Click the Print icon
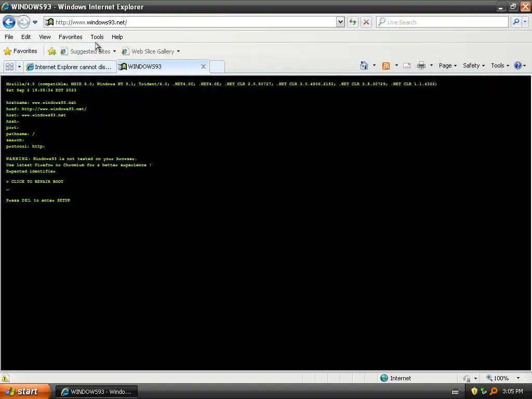This screenshot has width=532, height=399. click(421, 65)
